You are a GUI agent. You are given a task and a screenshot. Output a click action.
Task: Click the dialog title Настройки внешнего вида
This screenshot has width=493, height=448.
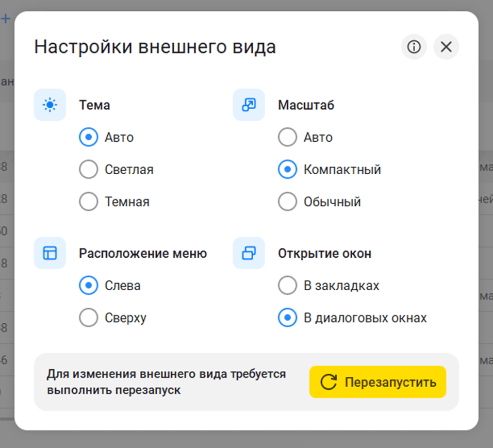click(x=155, y=47)
